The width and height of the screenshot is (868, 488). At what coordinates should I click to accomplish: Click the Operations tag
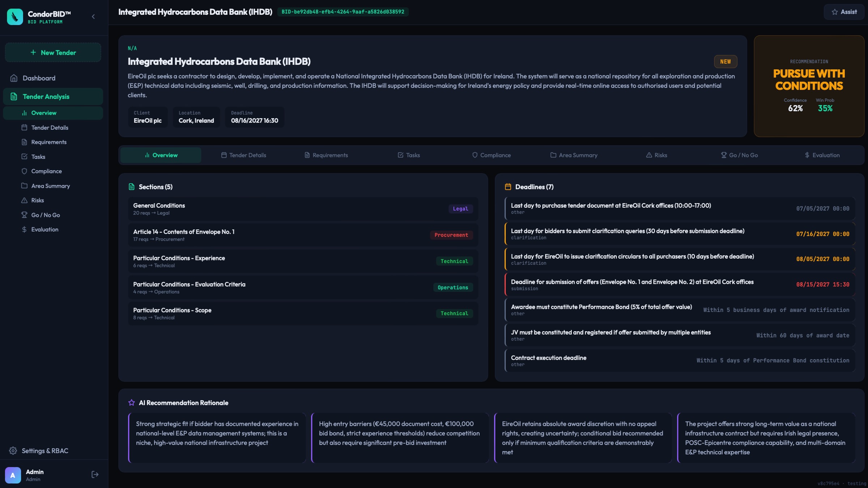pyautogui.click(x=453, y=287)
